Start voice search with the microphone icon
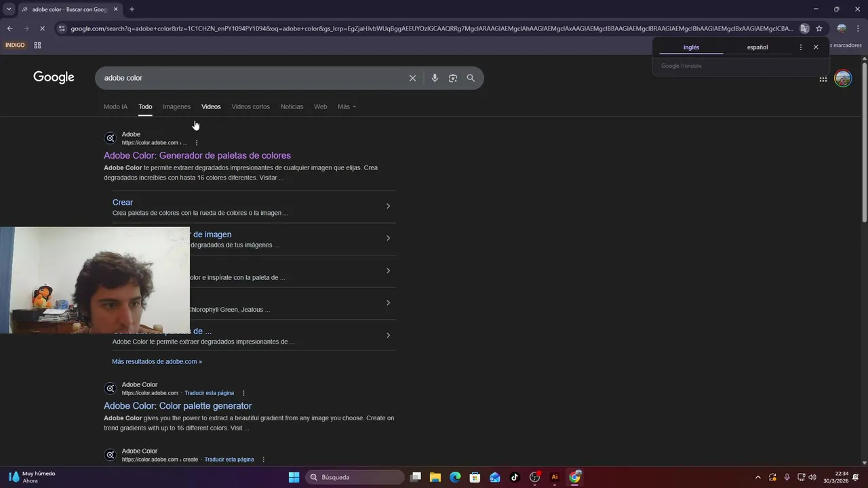The height and width of the screenshot is (488, 868). [x=435, y=78]
